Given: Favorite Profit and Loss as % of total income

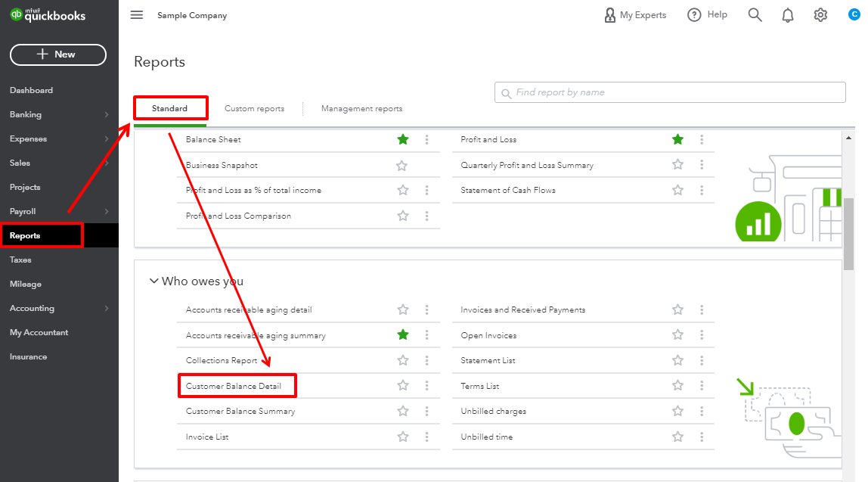Looking at the screenshot, I should tap(403, 190).
